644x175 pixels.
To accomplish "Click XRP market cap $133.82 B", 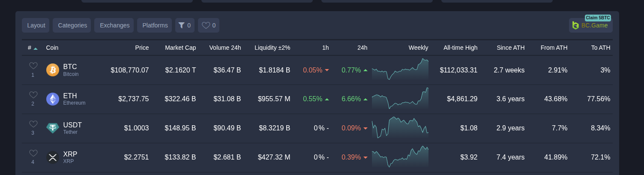I will click(180, 157).
